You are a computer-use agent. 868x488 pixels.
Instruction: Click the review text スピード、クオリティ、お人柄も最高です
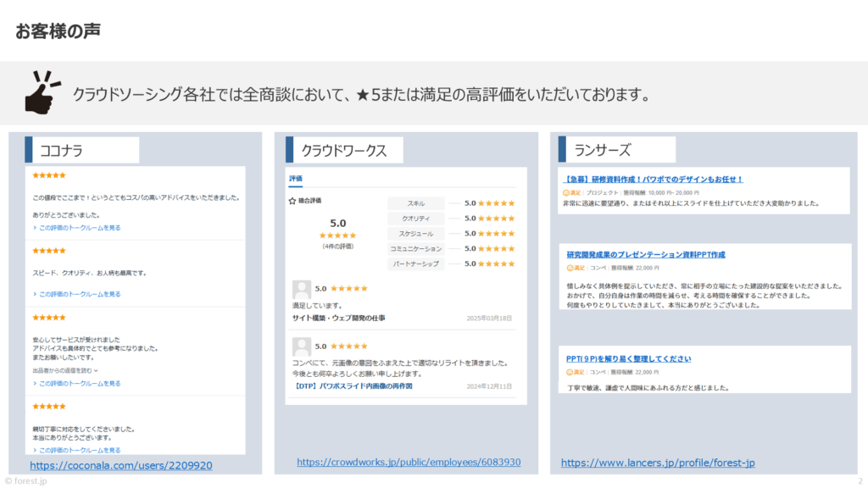point(89,274)
